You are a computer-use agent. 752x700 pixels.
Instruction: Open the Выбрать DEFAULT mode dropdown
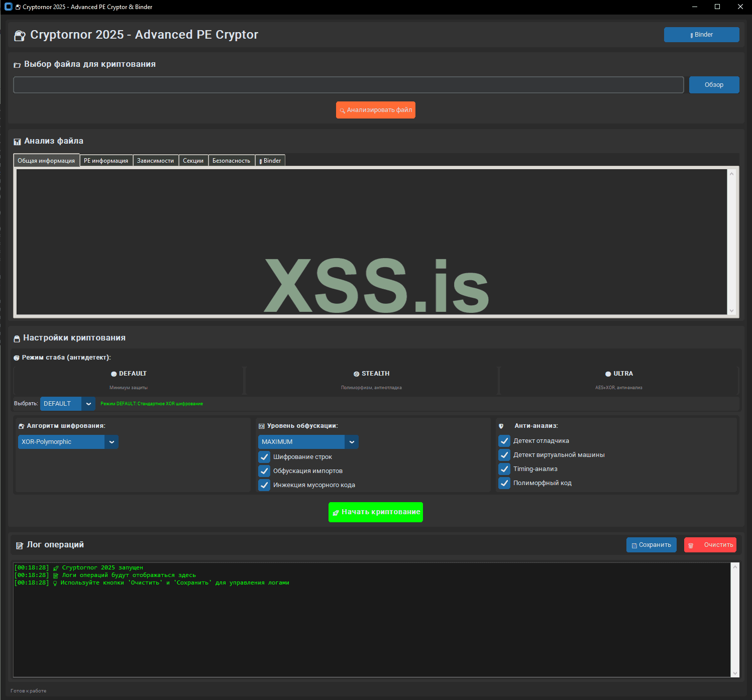tap(88, 404)
